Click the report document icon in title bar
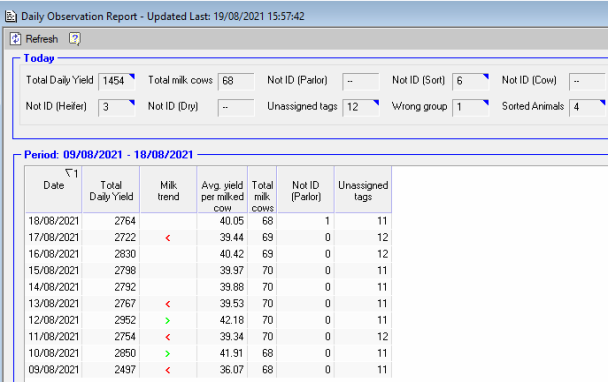This screenshot has height=382, width=608. click(11, 16)
